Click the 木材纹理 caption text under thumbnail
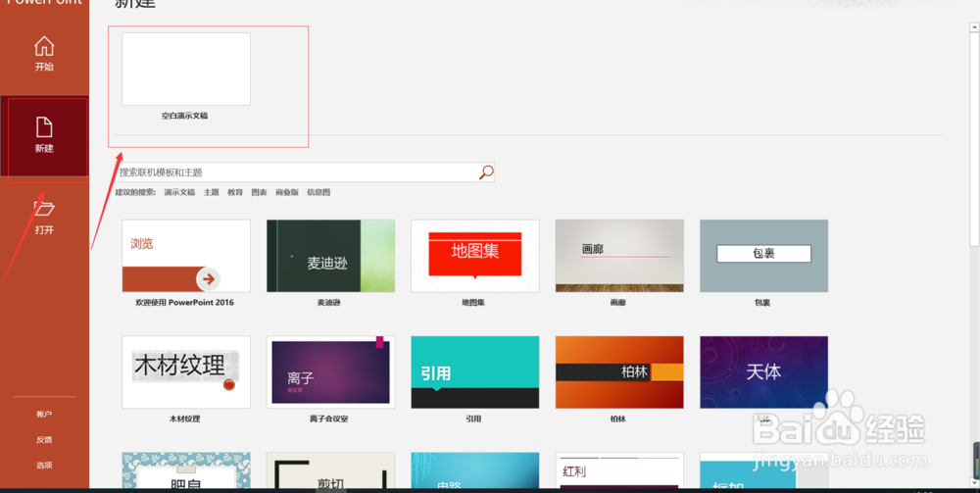This screenshot has width=980, height=493. (184, 419)
